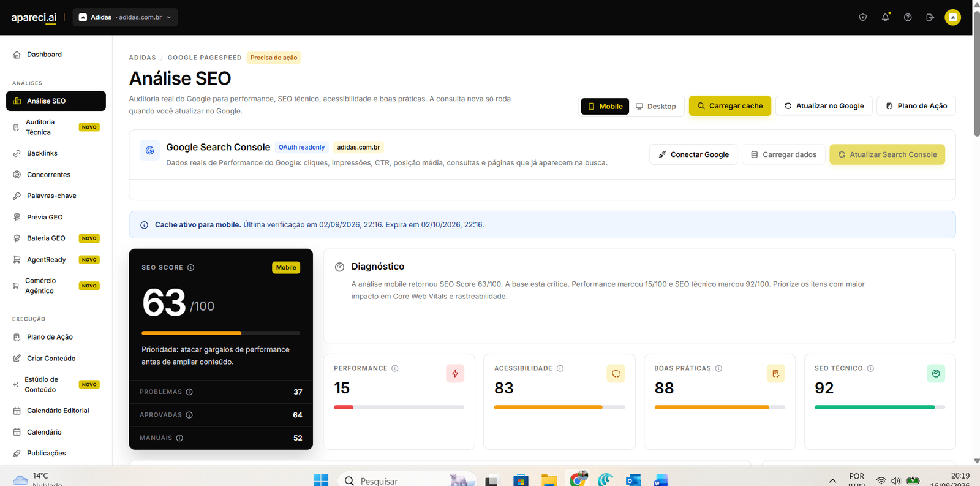Click the shield icon in top bar

[862, 17]
